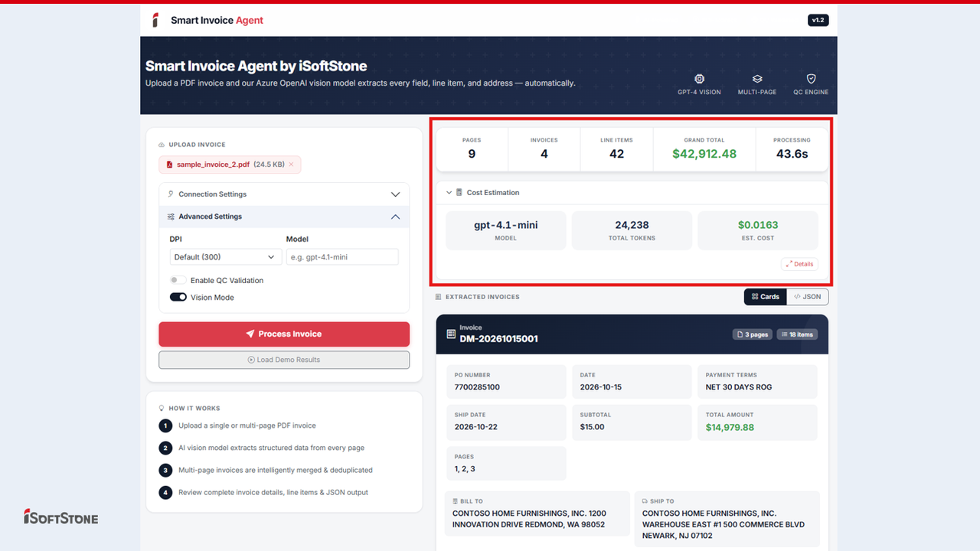Click Load Demo Results button
The height and width of the screenshot is (551, 980).
tap(284, 360)
